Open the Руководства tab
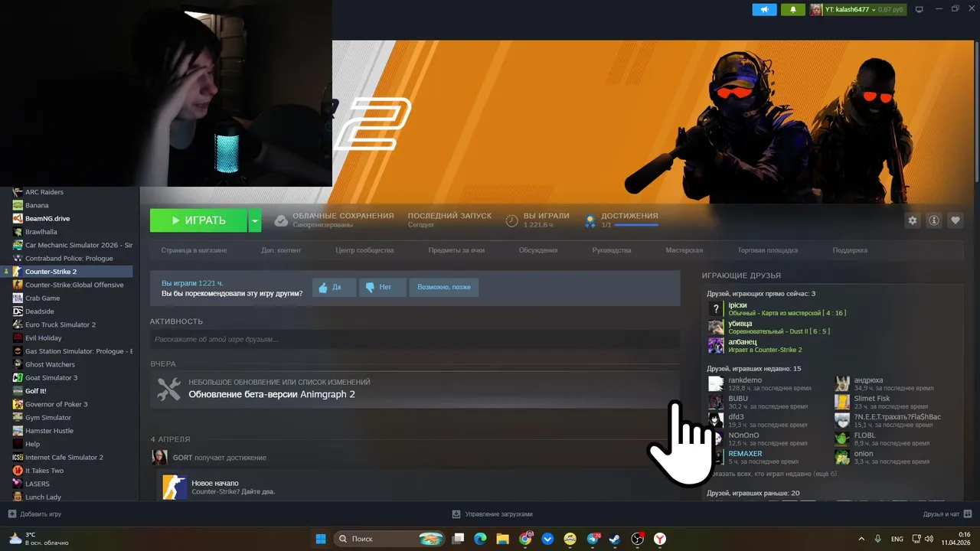The width and height of the screenshot is (980, 551). 612,250
